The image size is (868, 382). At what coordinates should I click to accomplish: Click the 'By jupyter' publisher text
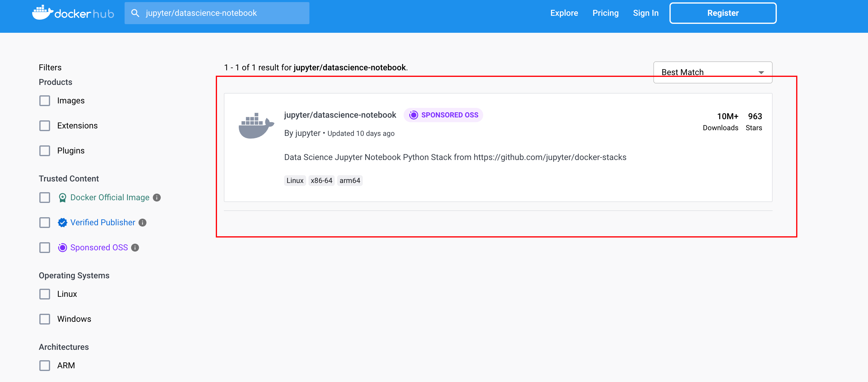[x=302, y=133]
